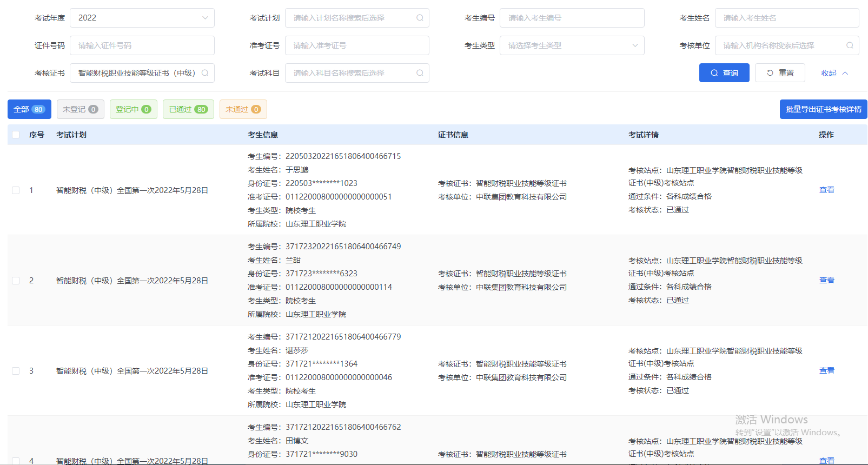Focus the 考试科目 search input
The height and width of the screenshot is (465, 868).
(357, 73)
